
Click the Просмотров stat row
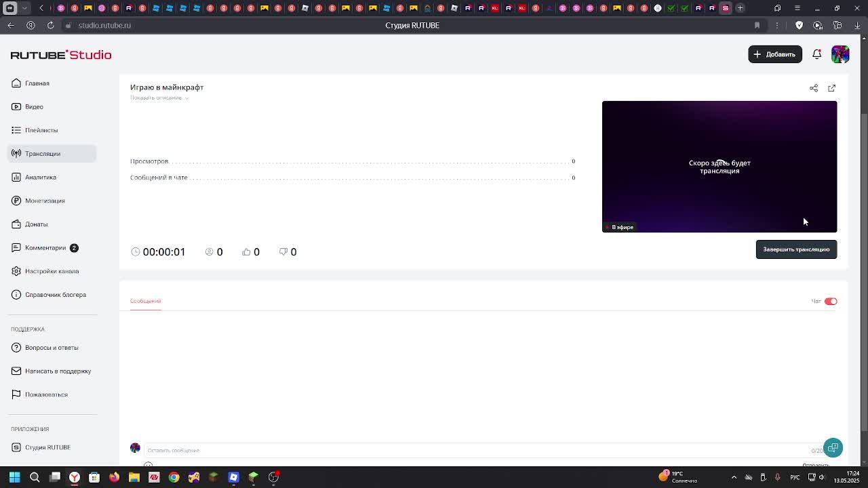[x=353, y=161]
